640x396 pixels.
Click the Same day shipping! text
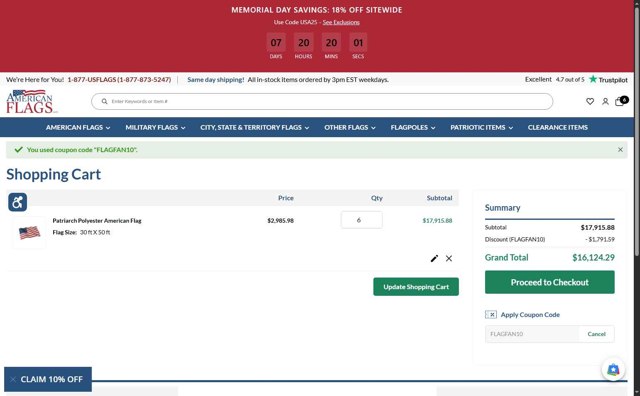coord(216,80)
